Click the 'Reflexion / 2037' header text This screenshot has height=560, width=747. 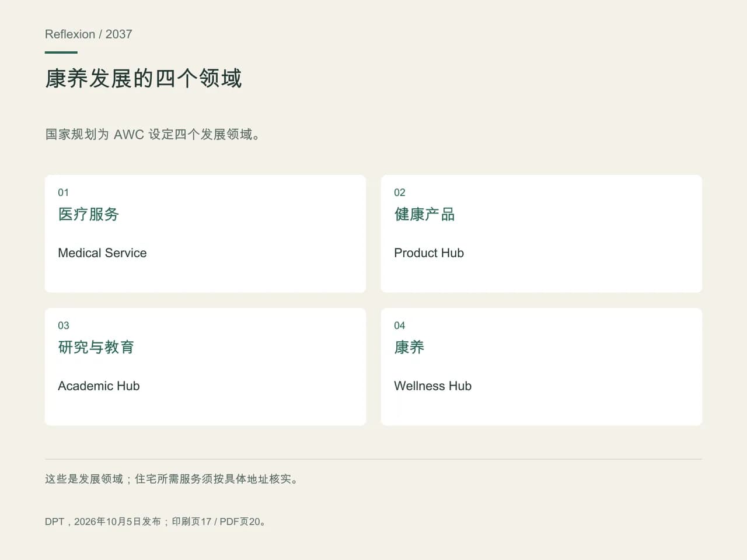[89, 34]
